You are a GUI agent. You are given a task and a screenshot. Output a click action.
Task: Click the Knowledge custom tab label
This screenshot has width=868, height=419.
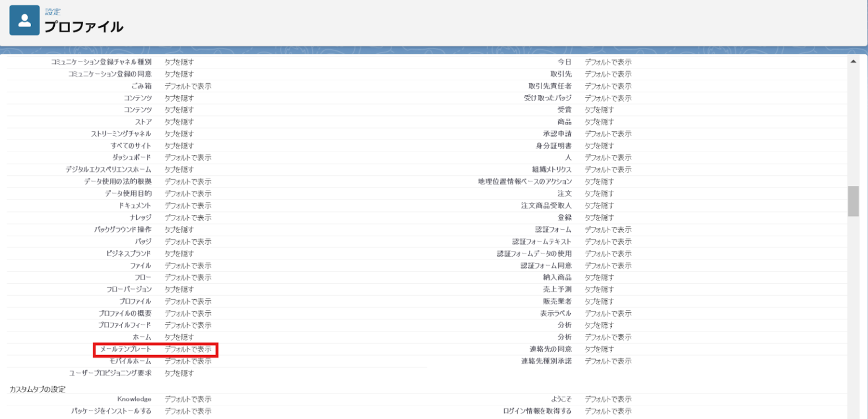pyautogui.click(x=134, y=399)
